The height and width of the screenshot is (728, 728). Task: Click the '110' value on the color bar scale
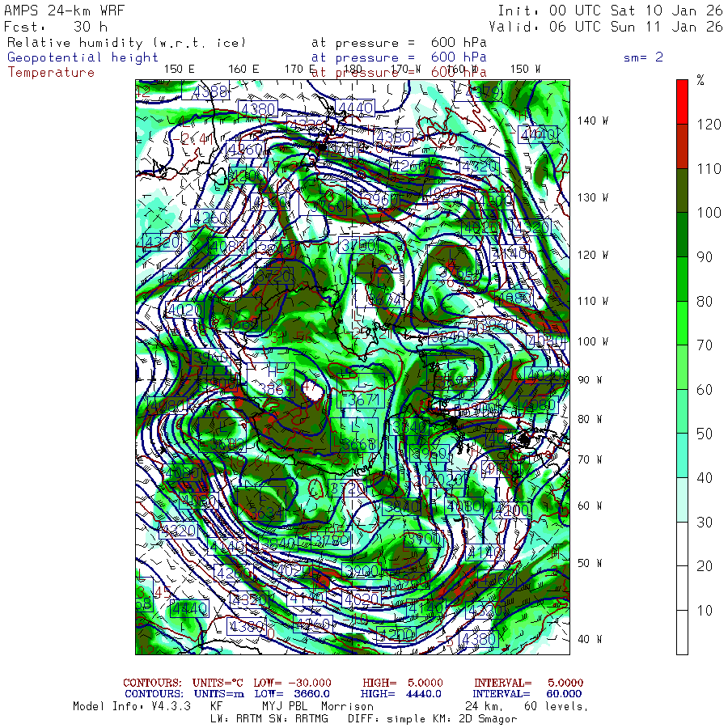709,169
